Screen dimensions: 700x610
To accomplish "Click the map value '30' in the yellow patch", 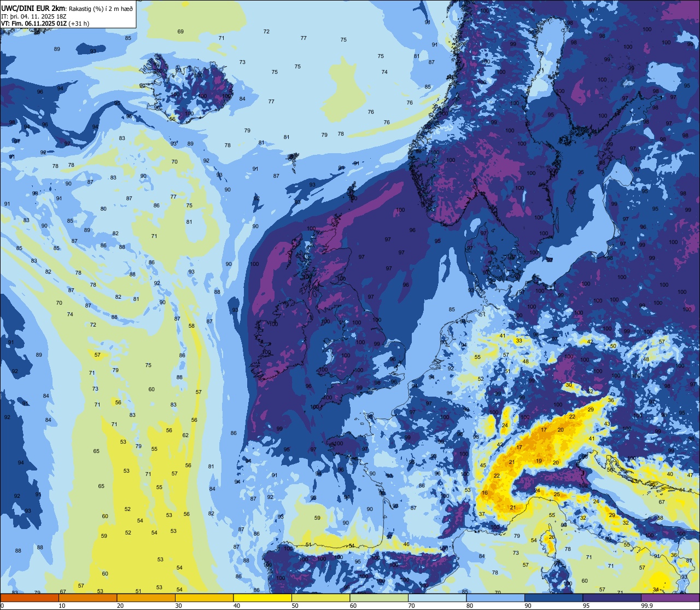I will click(569, 385).
